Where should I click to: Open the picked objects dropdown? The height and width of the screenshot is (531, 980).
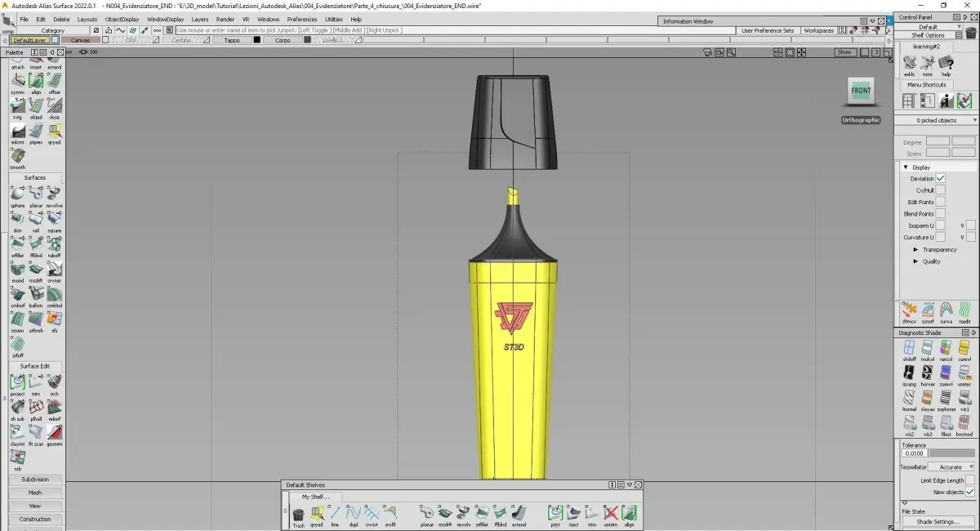point(937,120)
